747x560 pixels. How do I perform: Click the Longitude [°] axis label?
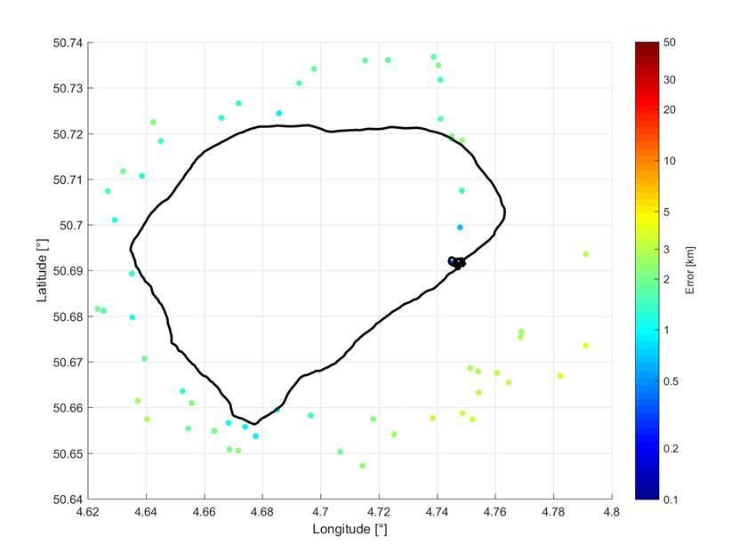pyautogui.click(x=349, y=529)
